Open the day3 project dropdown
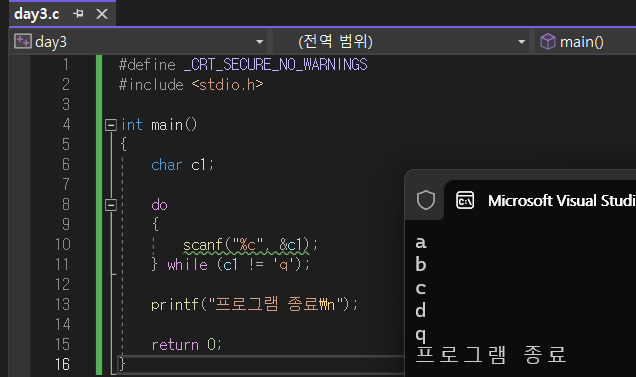 pos(139,41)
